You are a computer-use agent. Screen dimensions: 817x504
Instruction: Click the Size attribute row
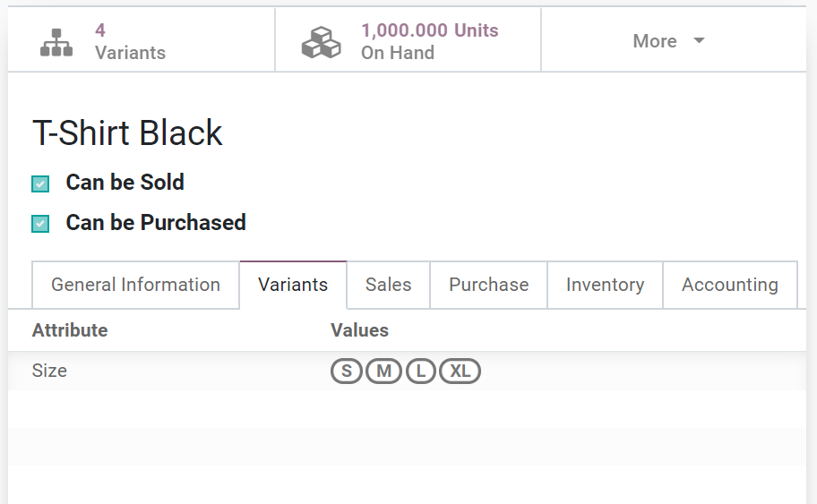407,372
